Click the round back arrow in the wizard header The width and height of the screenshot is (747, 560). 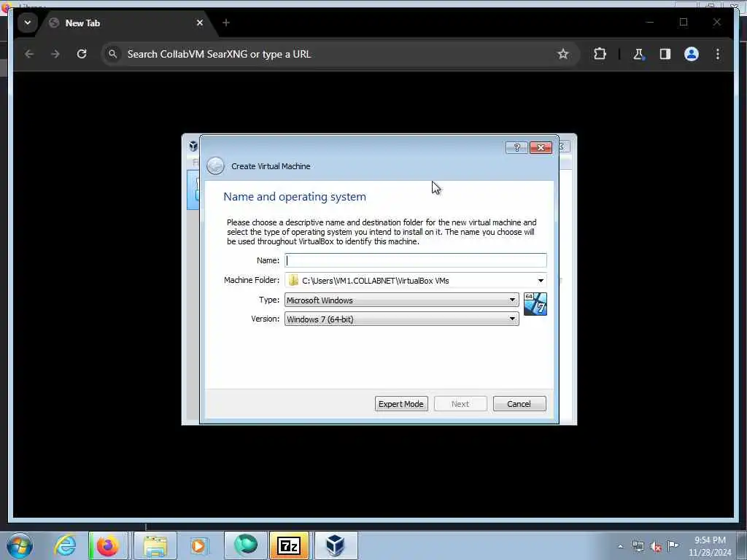coord(215,166)
